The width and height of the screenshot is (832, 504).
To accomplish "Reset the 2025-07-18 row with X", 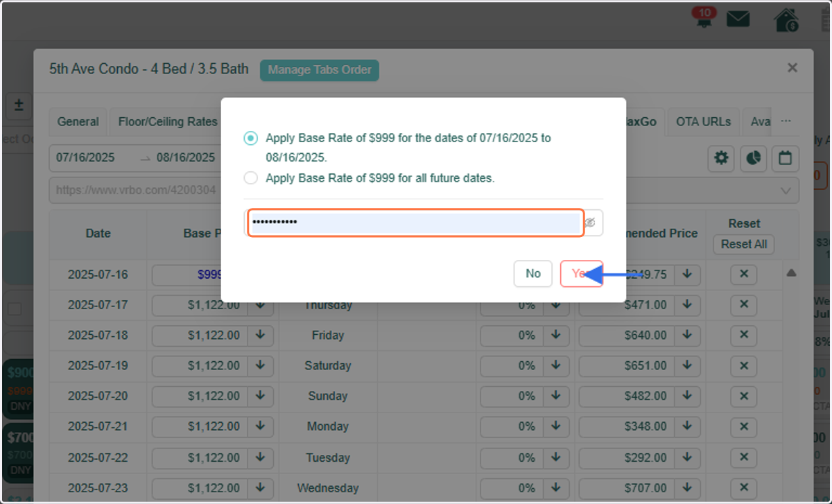I will click(744, 335).
